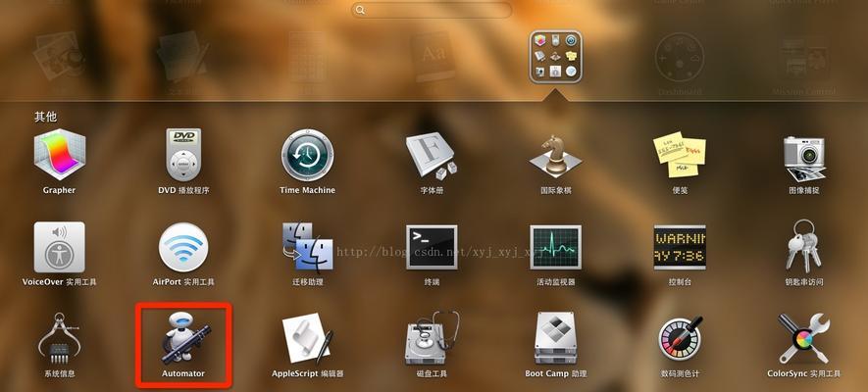Open the 控制台 Console app
Image resolution: width=868 pixels, height=392 pixels.
click(680, 247)
